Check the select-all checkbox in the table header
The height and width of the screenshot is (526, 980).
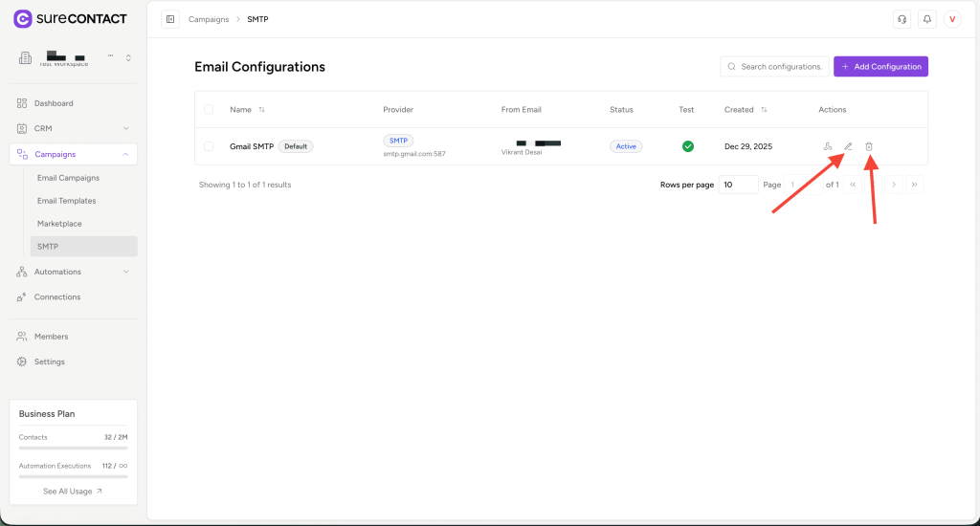click(x=209, y=110)
